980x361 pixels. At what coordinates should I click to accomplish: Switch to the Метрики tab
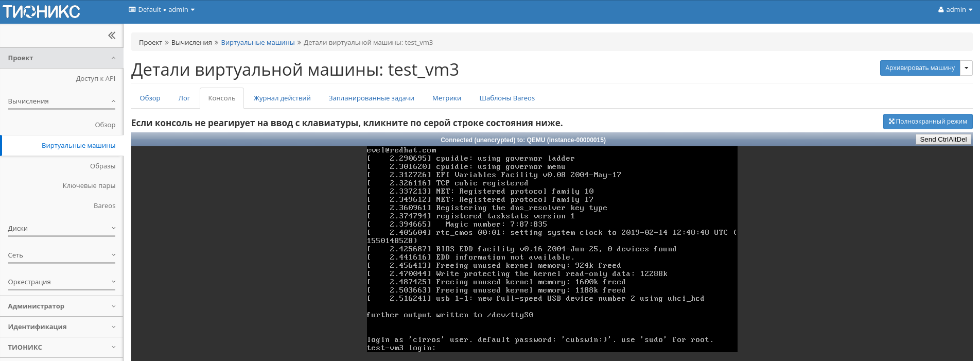[x=446, y=98]
